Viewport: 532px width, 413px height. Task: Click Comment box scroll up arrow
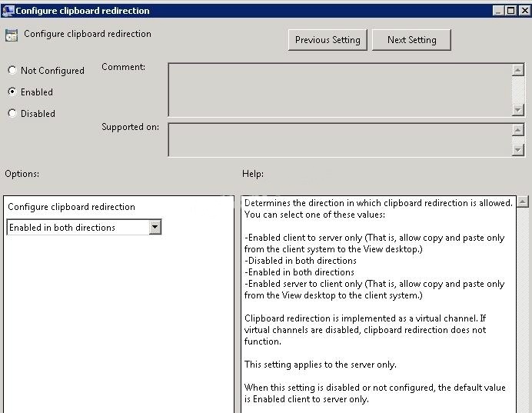pos(517,70)
